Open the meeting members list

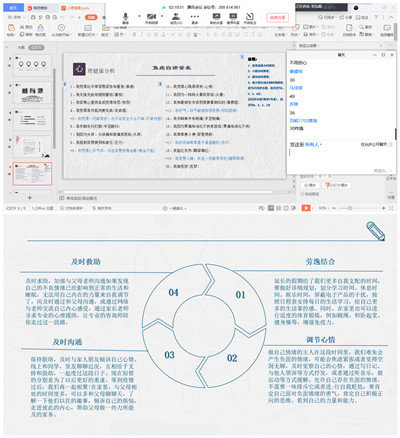176,17
